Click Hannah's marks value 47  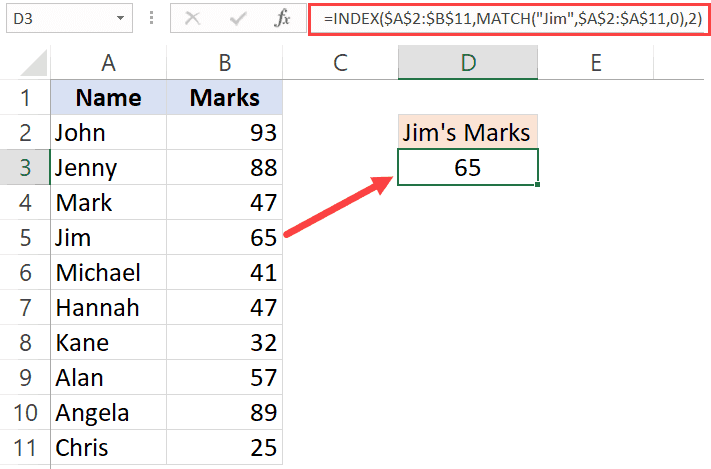pyautogui.click(x=224, y=307)
